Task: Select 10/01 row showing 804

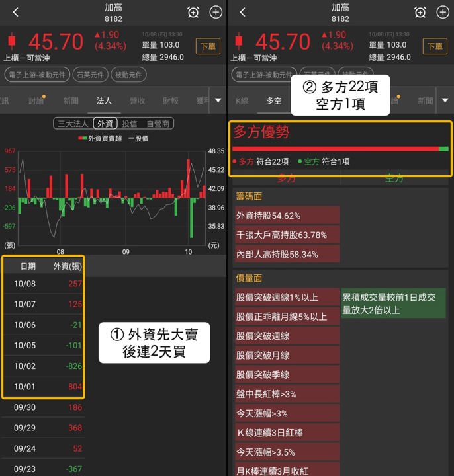Action: click(44, 387)
